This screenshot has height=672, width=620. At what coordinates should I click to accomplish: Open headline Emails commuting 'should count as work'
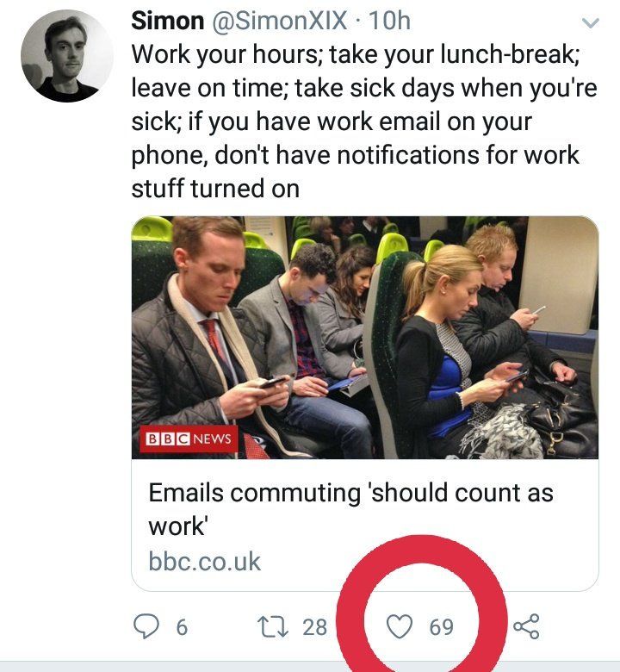350,508
